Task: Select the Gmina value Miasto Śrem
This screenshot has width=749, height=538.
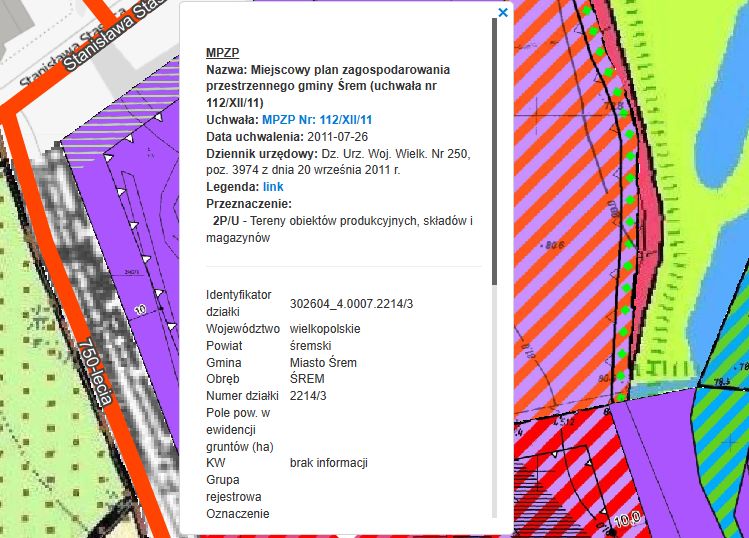Action: [323, 363]
